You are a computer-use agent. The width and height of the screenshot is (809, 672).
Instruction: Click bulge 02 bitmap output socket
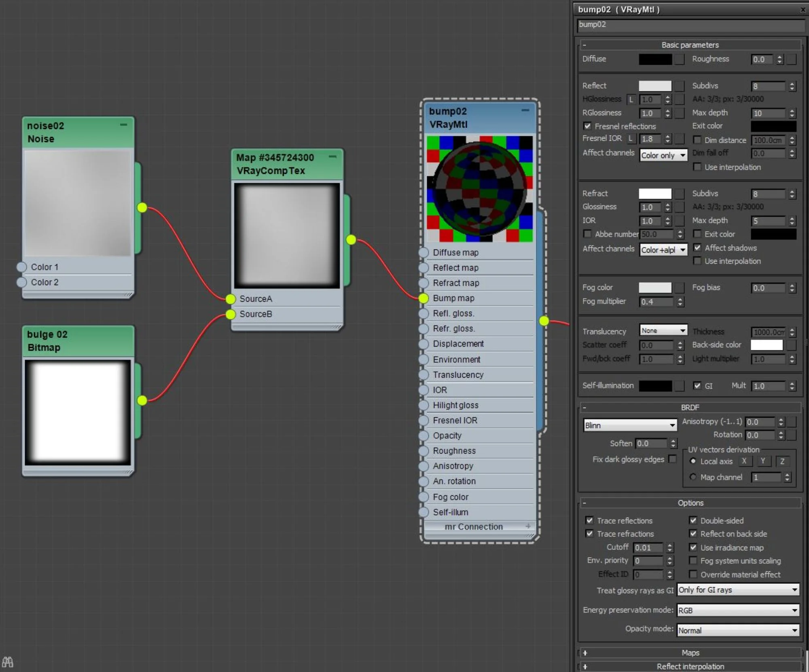tap(142, 400)
